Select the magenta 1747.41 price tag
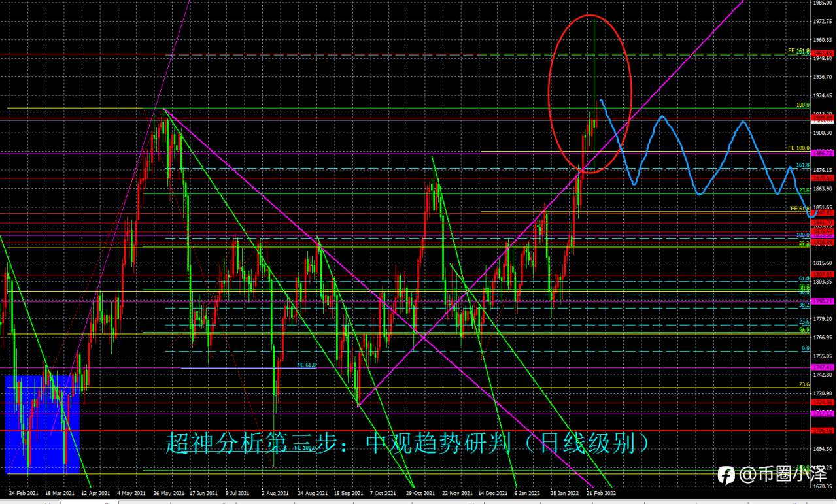Image resolution: width=837 pixels, height=504 pixels. pos(823,367)
